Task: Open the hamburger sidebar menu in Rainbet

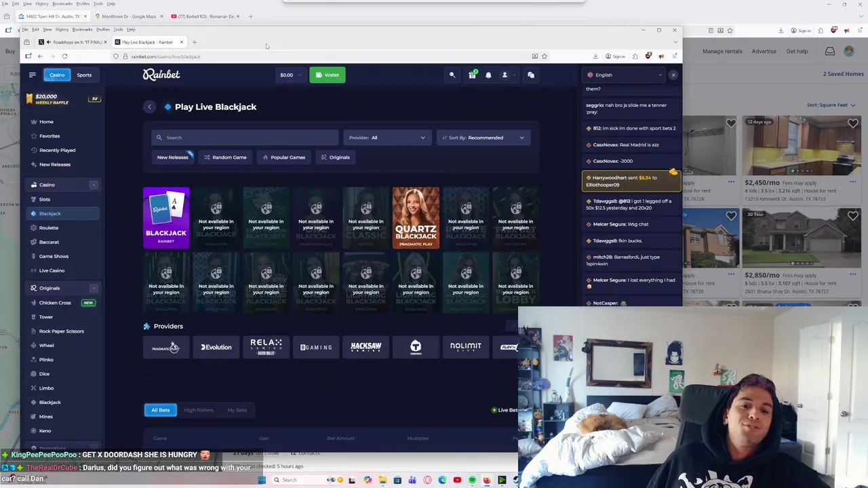Action: coord(32,75)
